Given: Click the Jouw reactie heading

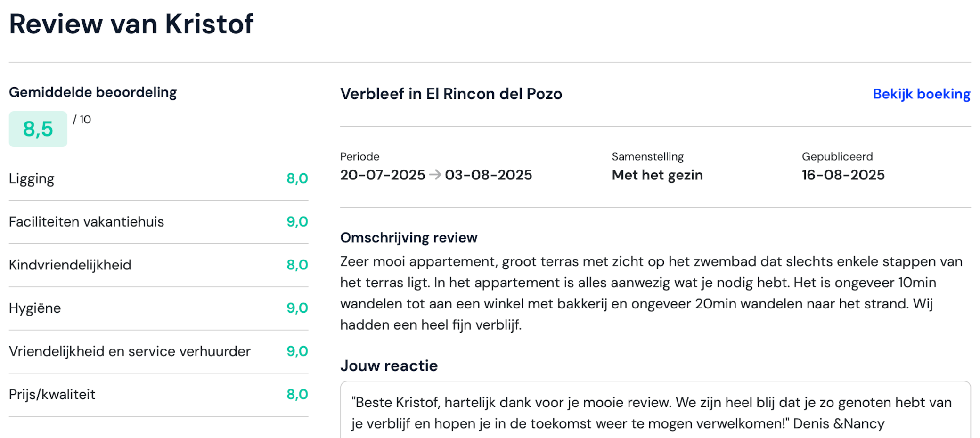Looking at the screenshot, I should [389, 366].
